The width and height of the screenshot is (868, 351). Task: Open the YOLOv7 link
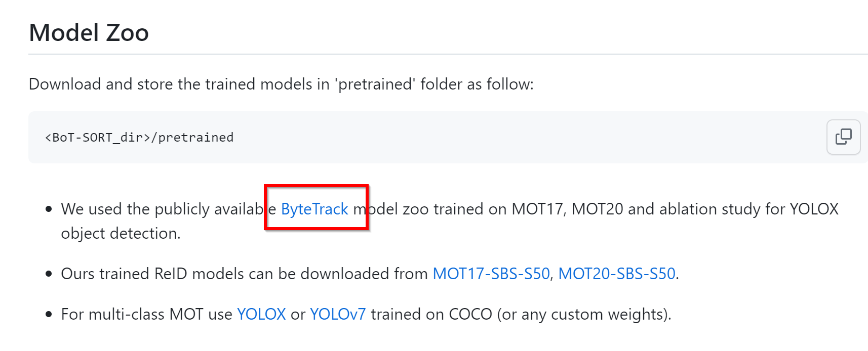(x=338, y=314)
